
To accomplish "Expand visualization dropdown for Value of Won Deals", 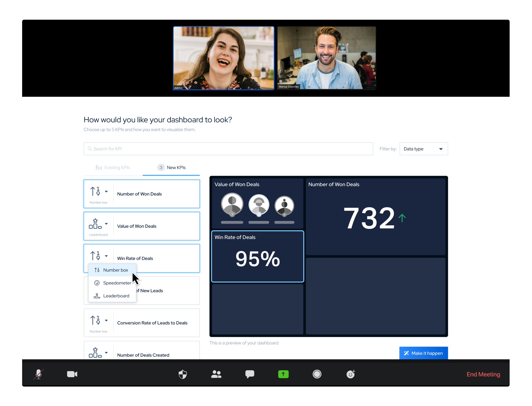I will pyautogui.click(x=106, y=224).
